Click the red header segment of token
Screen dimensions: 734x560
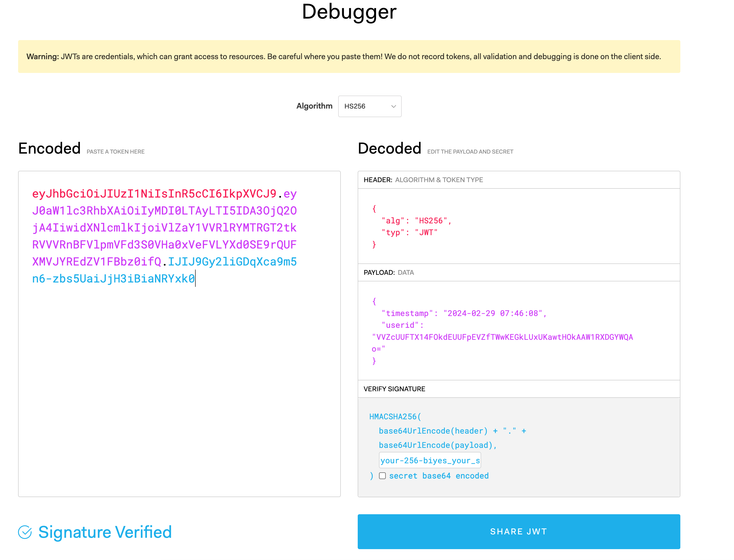pos(154,194)
